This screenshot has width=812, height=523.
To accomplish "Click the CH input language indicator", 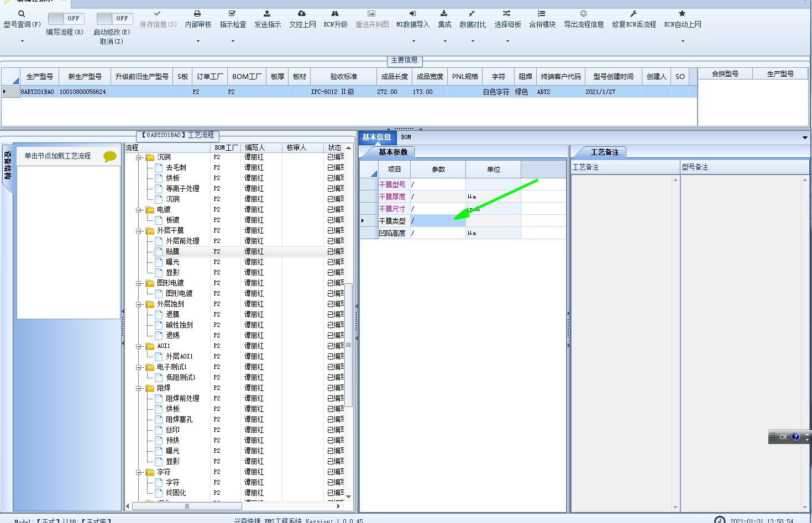I will (783, 437).
